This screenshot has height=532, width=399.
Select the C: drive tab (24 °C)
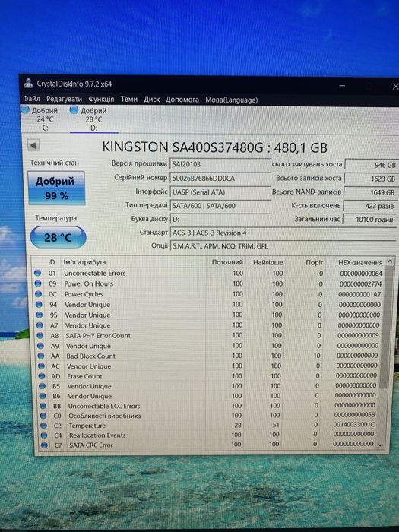[44, 119]
